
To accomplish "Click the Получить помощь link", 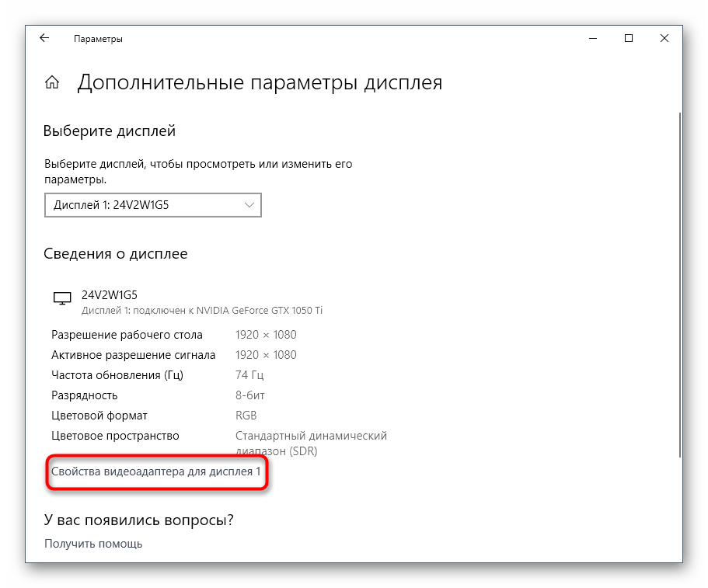I will (x=93, y=544).
